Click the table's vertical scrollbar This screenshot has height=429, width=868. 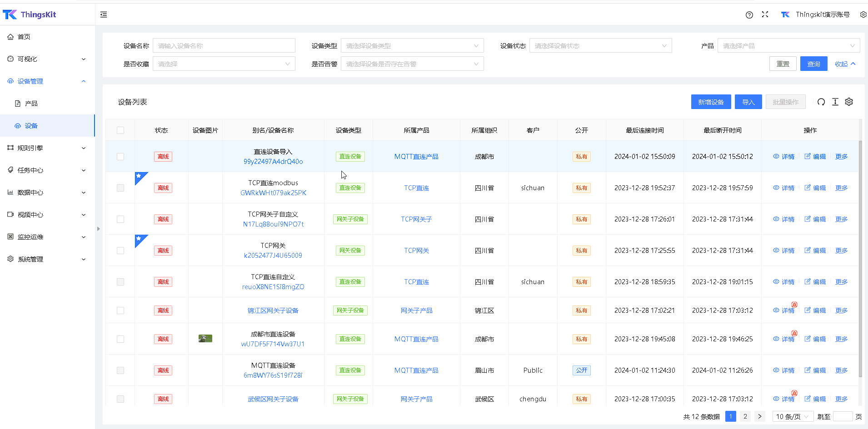coord(860,259)
